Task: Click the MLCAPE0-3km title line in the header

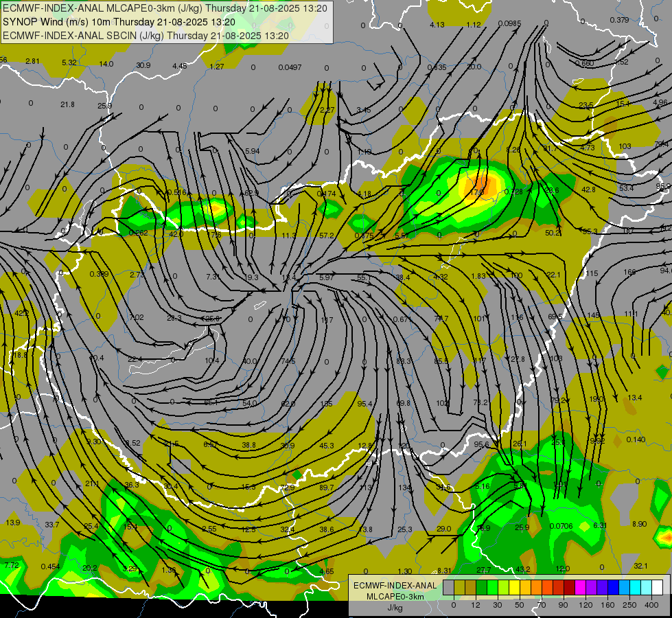Action: tap(165, 8)
